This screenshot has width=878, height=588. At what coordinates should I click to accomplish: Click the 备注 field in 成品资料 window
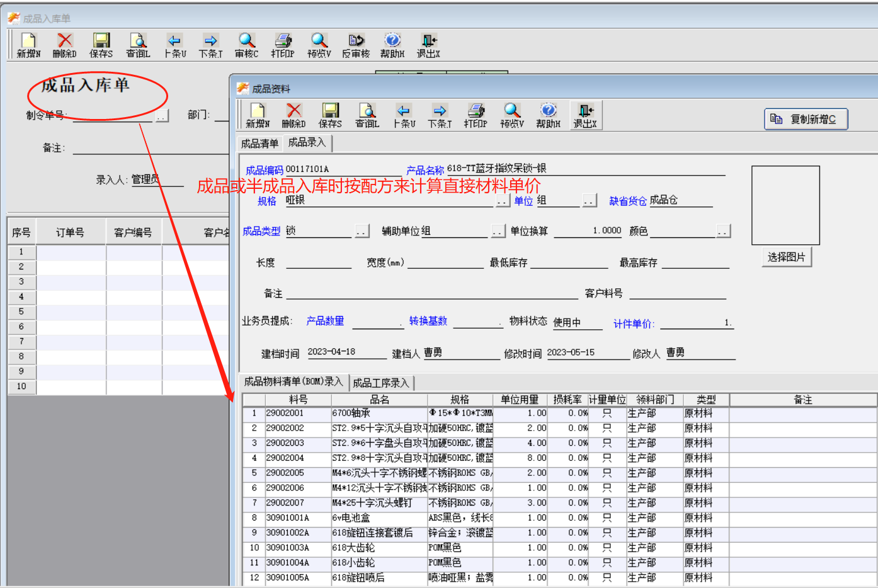pyautogui.click(x=431, y=293)
